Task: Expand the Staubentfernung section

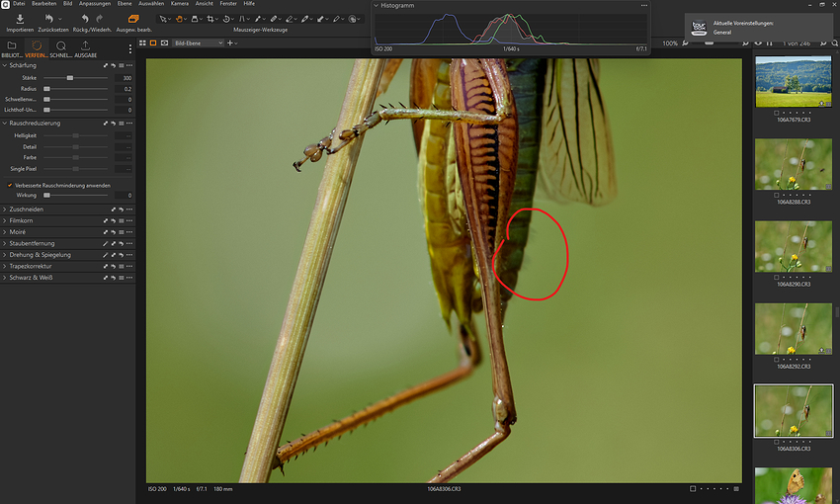Action: [x=5, y=244]
